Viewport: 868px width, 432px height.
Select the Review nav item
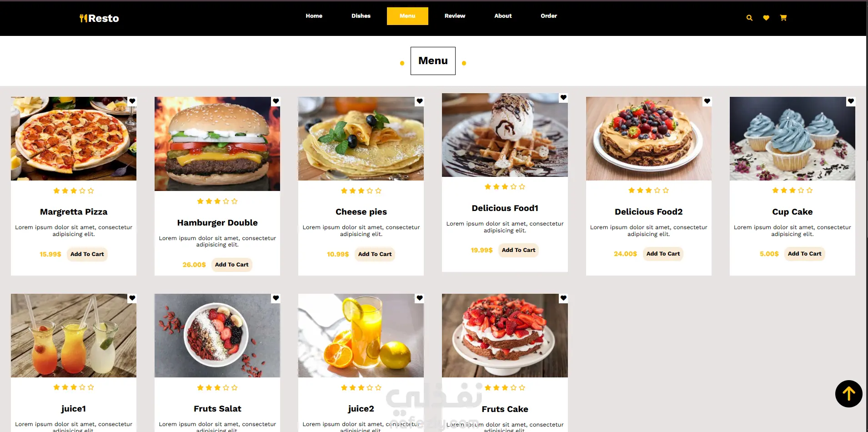(455, 16)
